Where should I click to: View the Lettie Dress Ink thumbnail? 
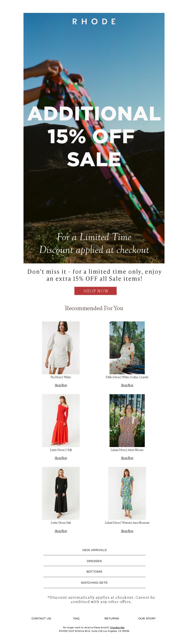pos(61,493)
